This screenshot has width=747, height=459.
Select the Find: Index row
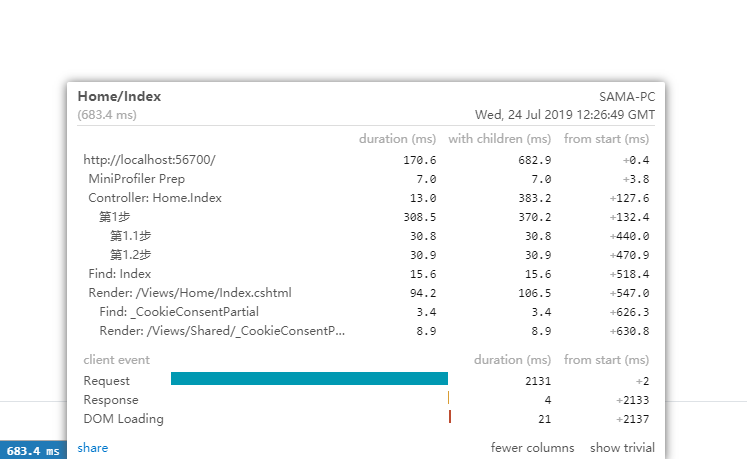(119, 274)
